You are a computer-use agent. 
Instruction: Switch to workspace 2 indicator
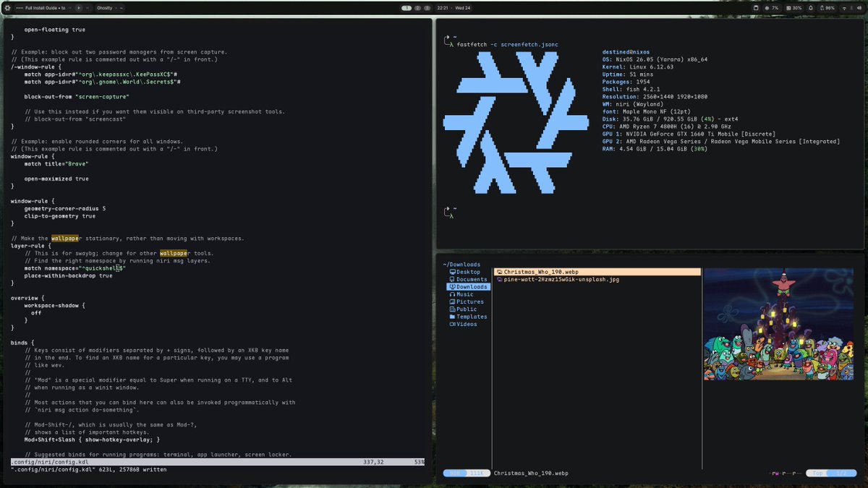[x=417, y=8]
